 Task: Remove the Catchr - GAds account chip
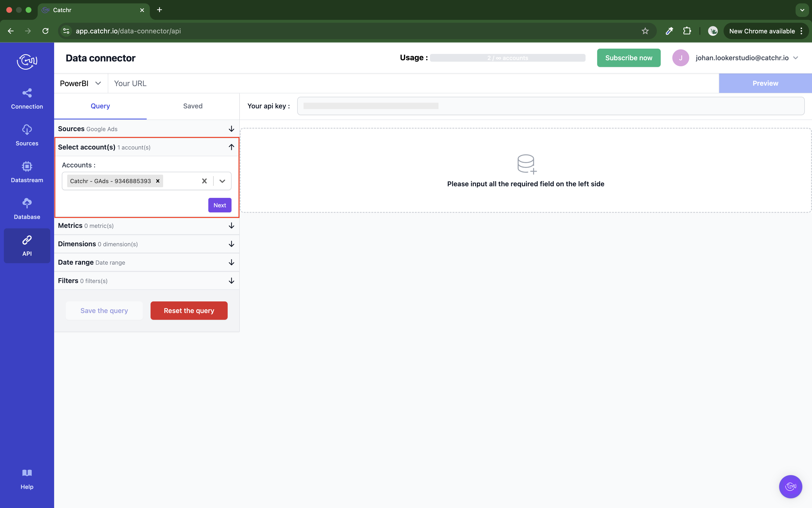[x=158, y=181]
